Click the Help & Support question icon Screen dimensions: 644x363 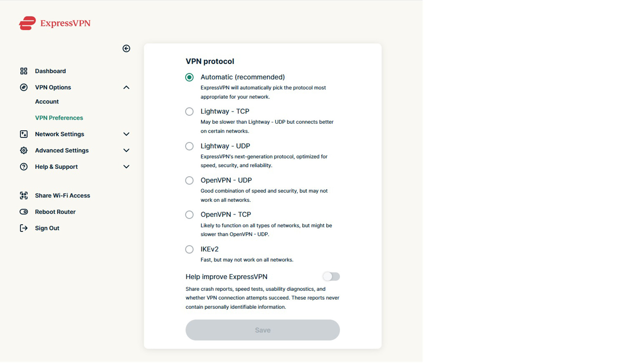(24, 167)
